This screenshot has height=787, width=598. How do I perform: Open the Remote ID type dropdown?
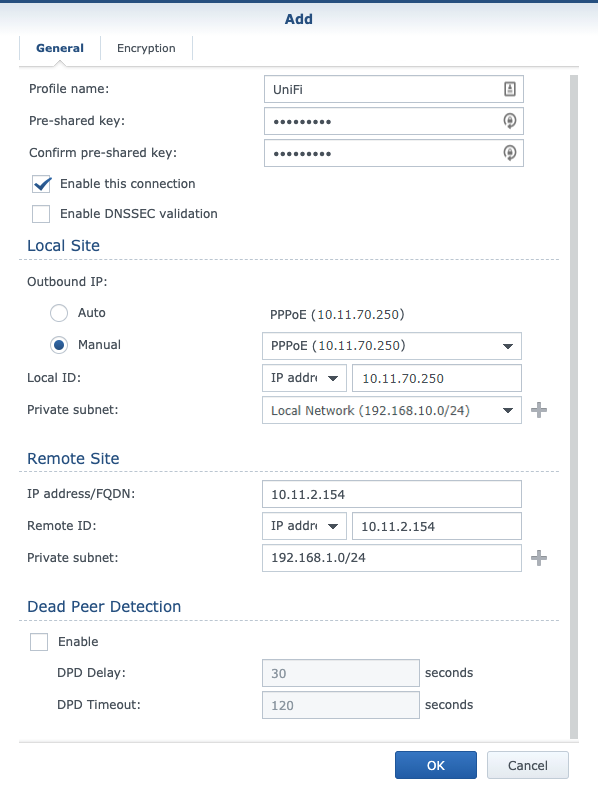click(304, 526)
